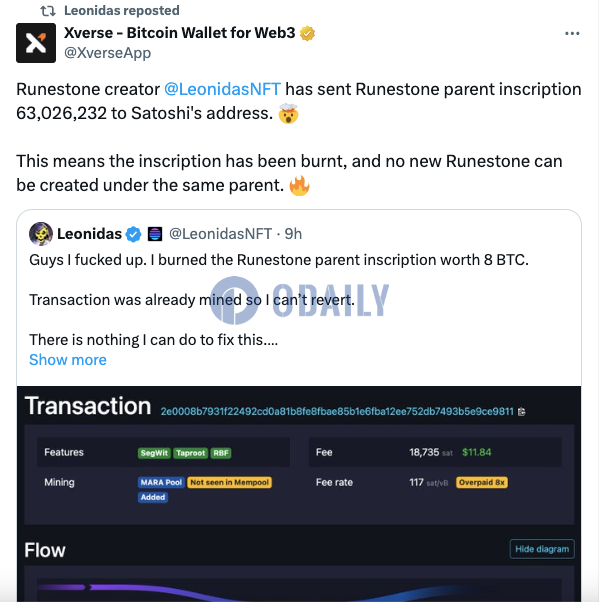Click the Overpaid 8x badge
This screenshot has width=599, height=602.
(x=482, y=482)
